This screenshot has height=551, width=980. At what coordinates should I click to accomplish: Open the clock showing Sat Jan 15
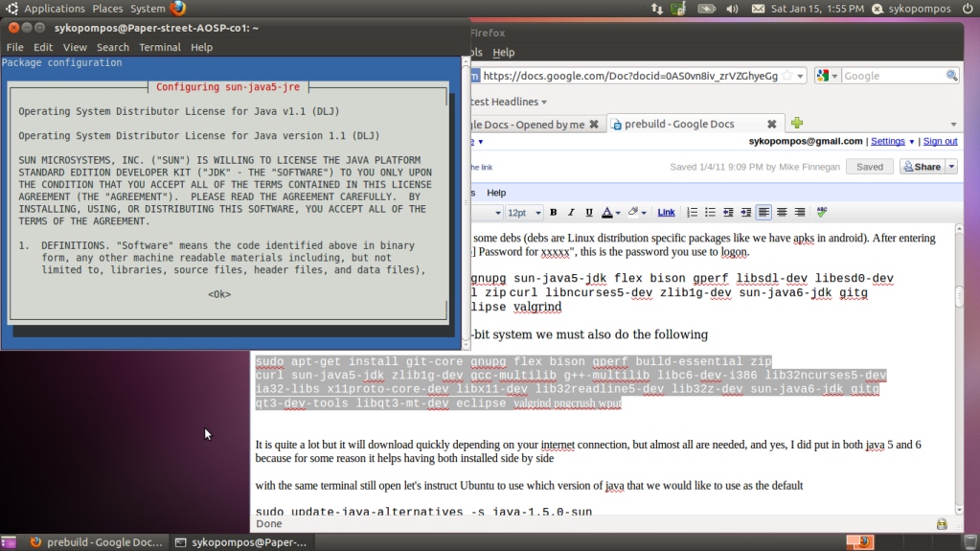[x=817, y=9]
